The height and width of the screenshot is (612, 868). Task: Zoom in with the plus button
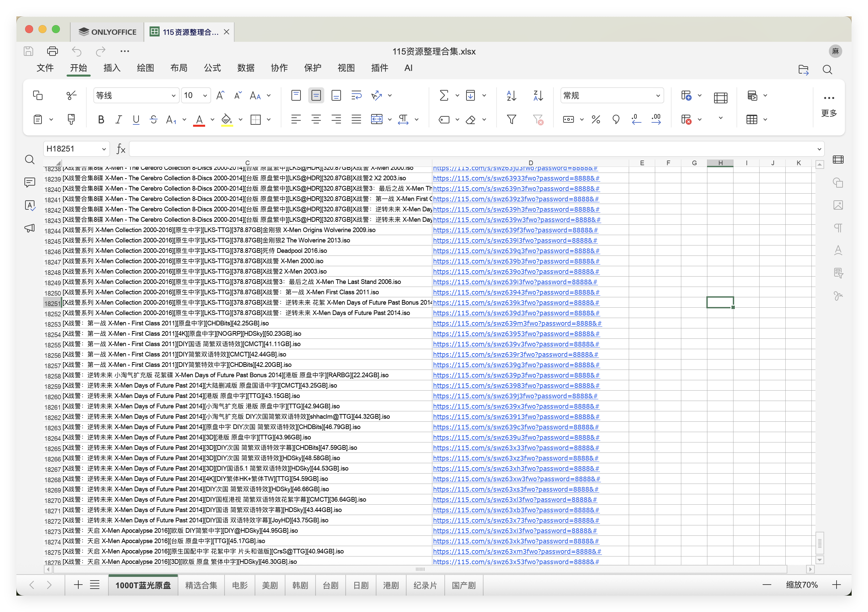[x=837, y=585]
